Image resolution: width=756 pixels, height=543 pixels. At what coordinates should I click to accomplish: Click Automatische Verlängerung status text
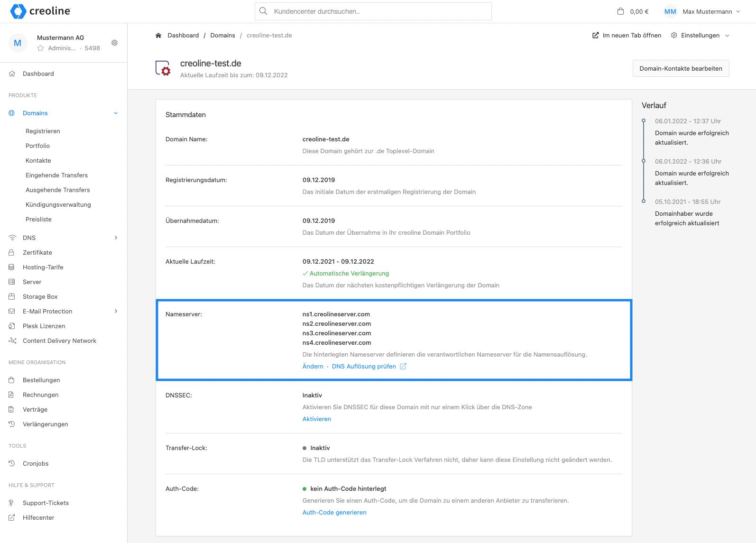pyautogui.click(x=346, y=273)
